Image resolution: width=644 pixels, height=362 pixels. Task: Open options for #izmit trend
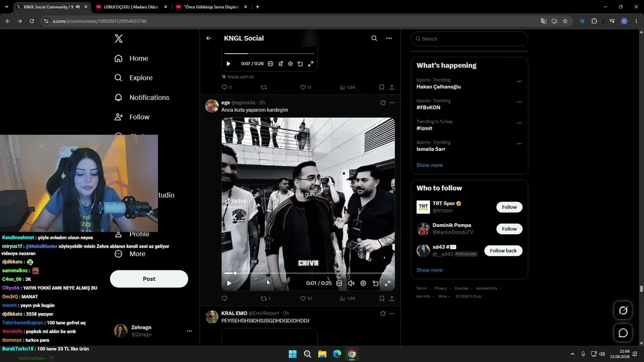click(x=519, y=123)
